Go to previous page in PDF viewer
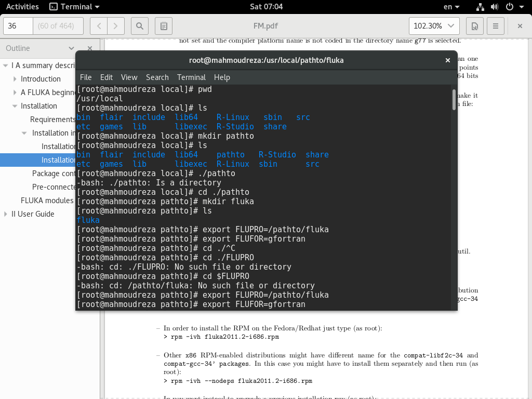The height and width of the screenshot is (399, 532). pos(99,26)
